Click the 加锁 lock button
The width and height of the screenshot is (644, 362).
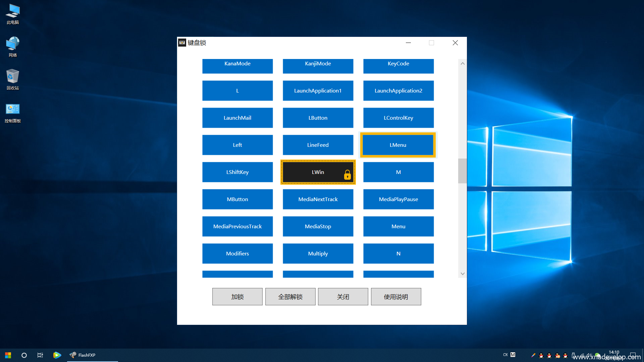pos(237,297)
